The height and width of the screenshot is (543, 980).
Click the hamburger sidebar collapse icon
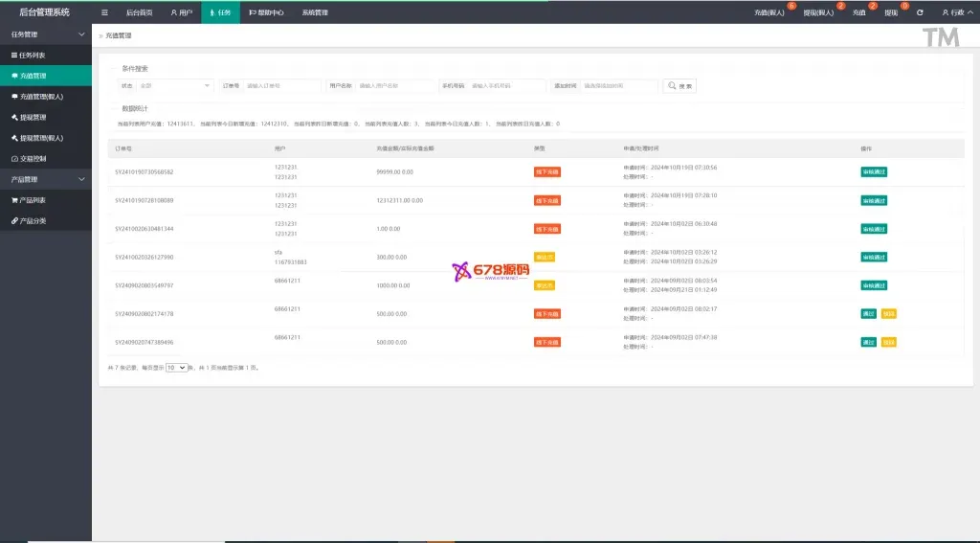click(x=104, y=12)
